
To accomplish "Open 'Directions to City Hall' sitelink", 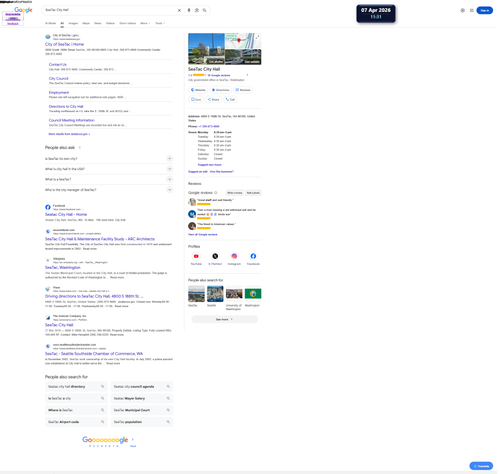I will click(66, 106).
